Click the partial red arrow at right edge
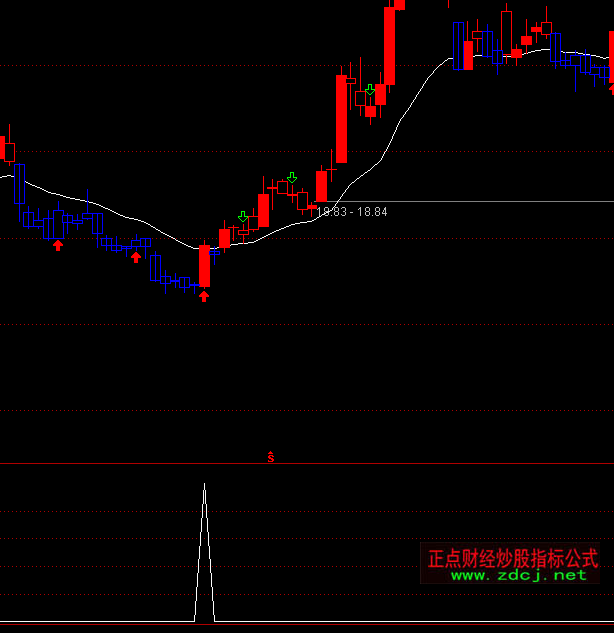 click(611, 90)
